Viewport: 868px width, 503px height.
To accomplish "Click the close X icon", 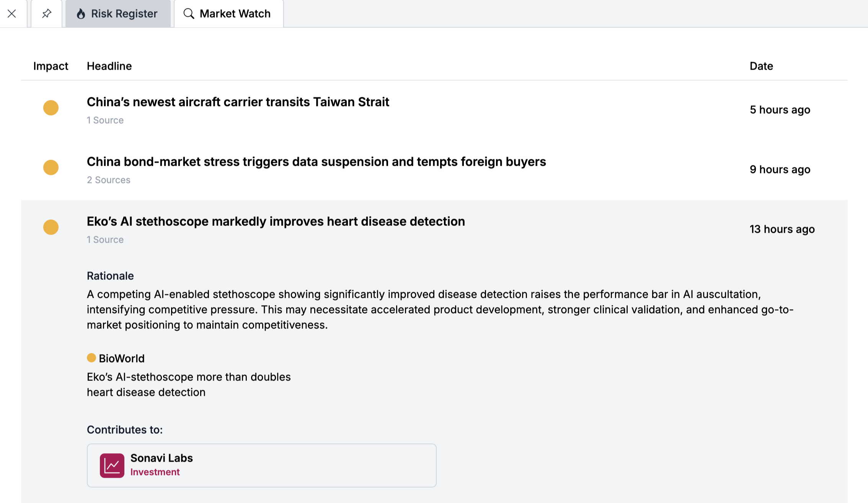I will (x=12, y=14).
